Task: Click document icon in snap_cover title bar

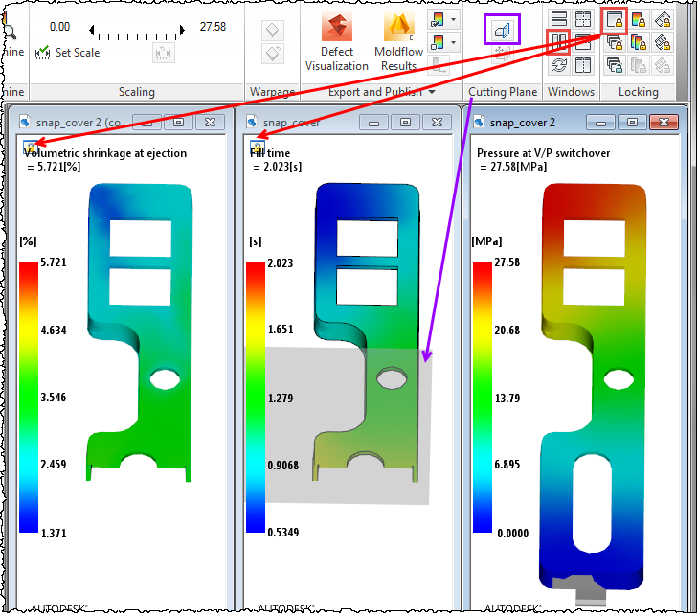Action: 252,122
